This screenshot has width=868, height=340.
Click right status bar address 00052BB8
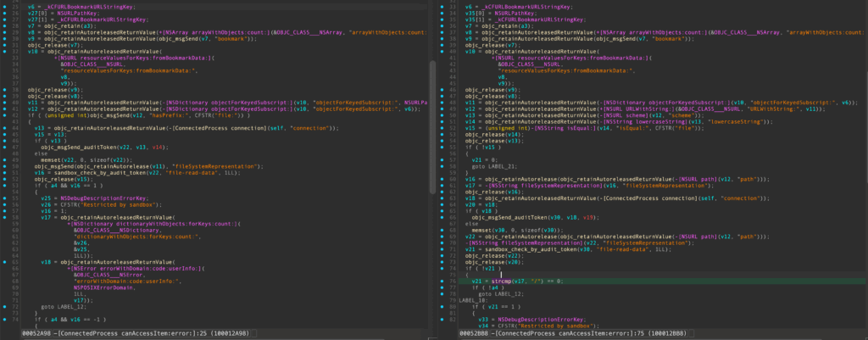[473, 334]
